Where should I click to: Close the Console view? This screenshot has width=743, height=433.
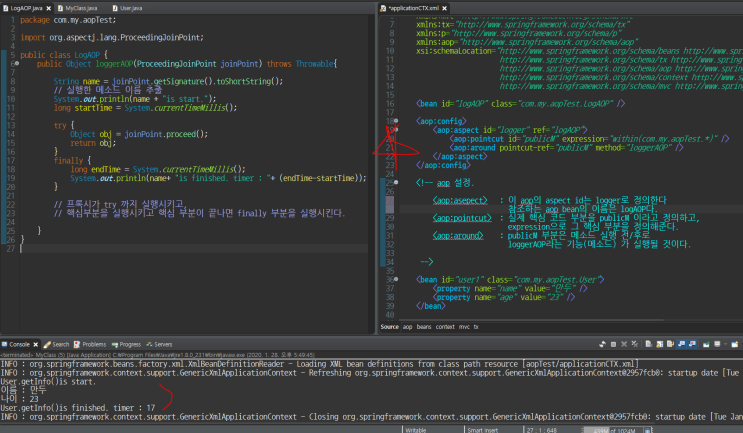point(36,344)
